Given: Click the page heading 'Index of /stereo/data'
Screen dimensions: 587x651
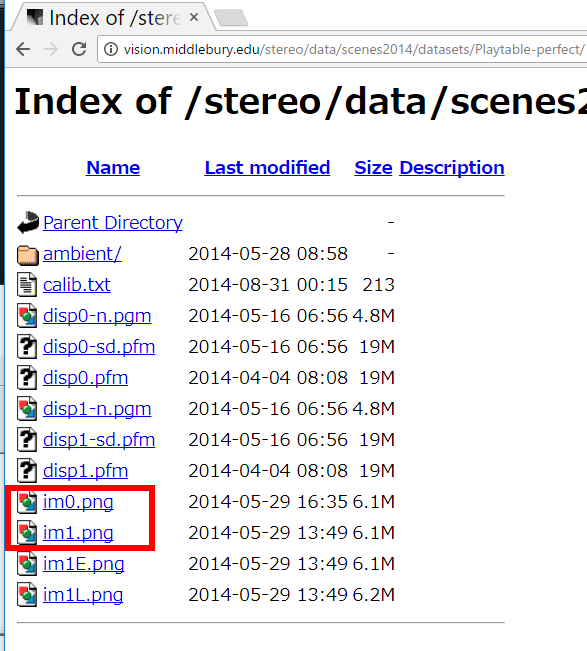Looking at the screenshot, I should click(301, 102).
